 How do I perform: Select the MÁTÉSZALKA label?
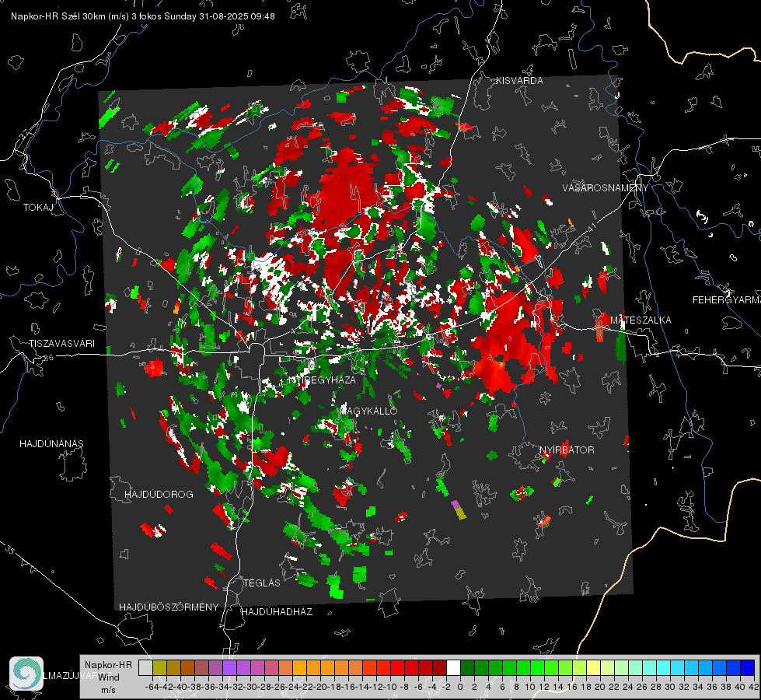pyautogui.click(x=641, y=320)
